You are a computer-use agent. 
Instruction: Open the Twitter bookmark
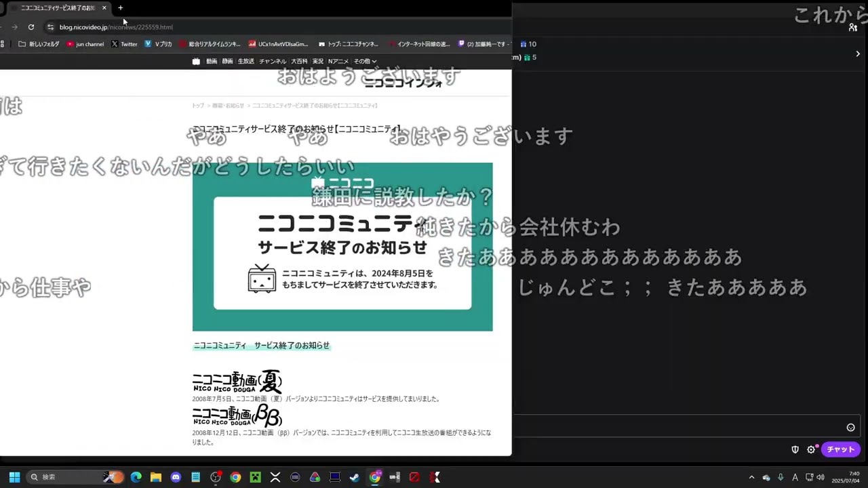[124, 44]
